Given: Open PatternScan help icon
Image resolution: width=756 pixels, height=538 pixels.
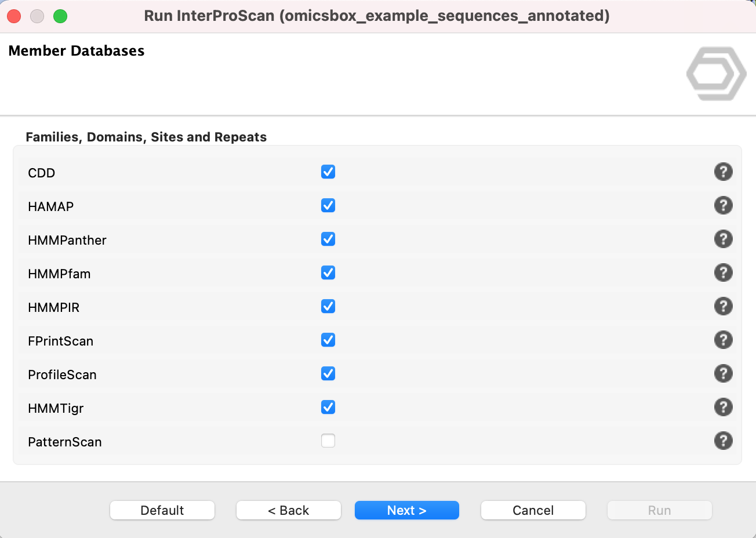Looking at the screenshot, I should pyautogui.click(x=723, y=441).
